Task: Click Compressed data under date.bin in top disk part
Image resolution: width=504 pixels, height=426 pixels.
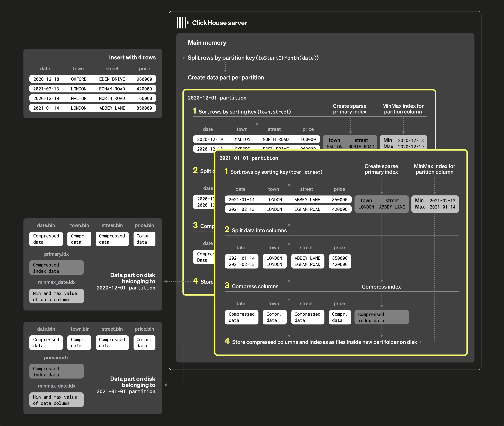Action: point(46,239)
